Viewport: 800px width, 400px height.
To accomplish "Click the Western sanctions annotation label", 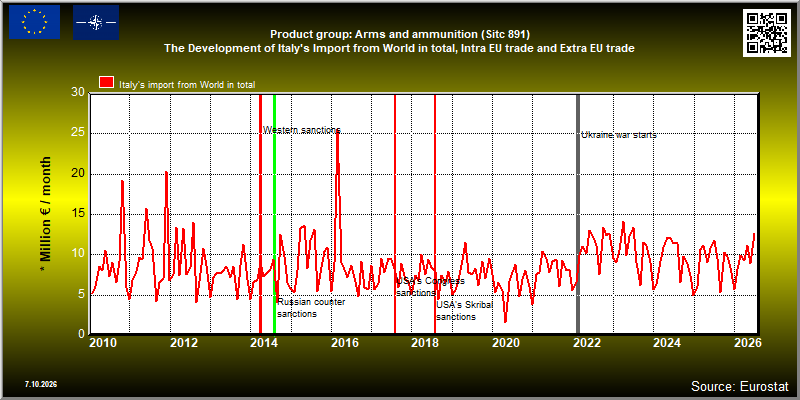I will click(x=302, y=130).
